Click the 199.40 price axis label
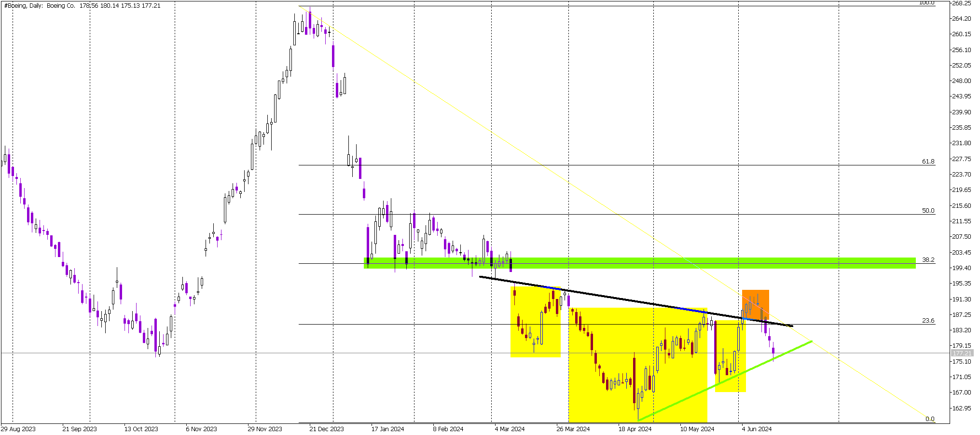 (x=961, y=268)
